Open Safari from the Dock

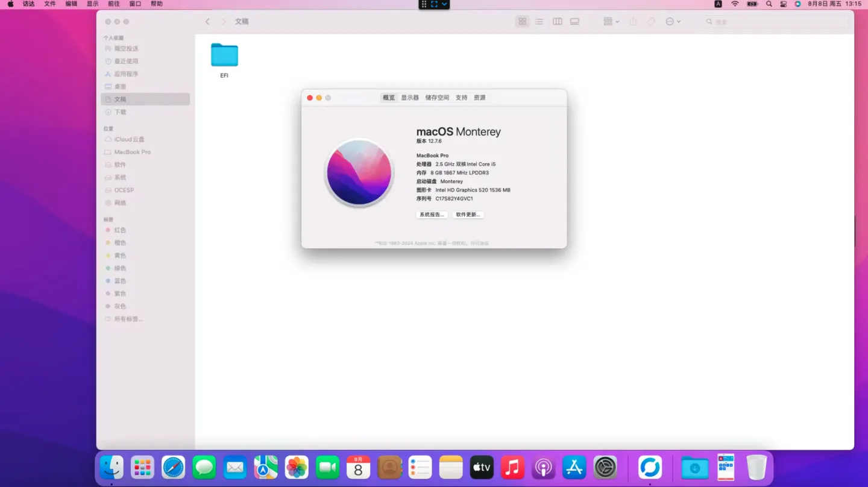tap(173, 468)
